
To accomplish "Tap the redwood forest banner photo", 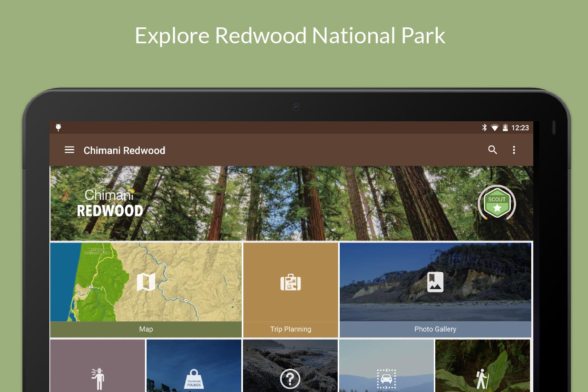I will click(x=291, y=203).
